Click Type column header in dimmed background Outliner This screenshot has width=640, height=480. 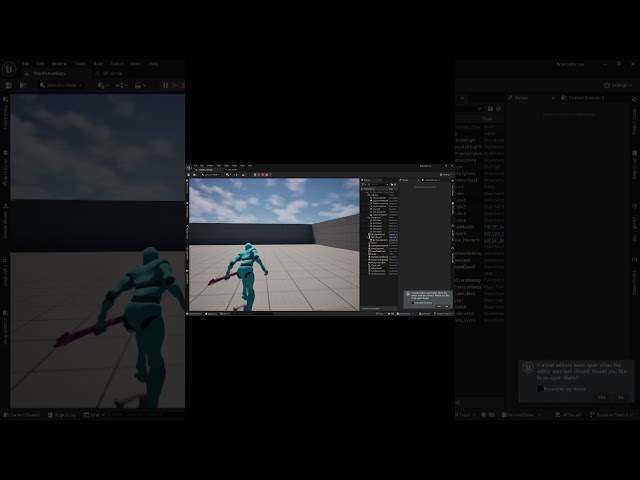point(488,119)
